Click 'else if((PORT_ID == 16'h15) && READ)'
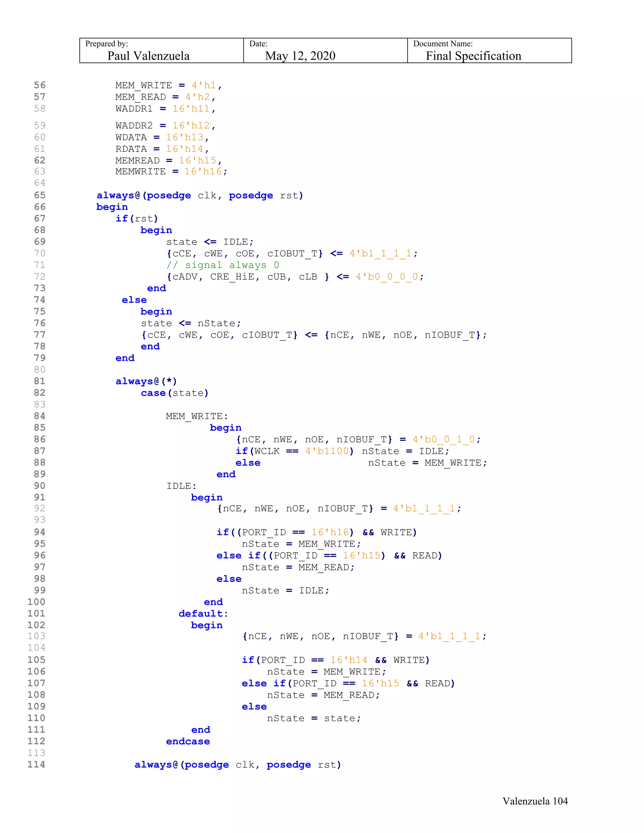The height and width of the screenshot is (833, 644). coord(330,556)
